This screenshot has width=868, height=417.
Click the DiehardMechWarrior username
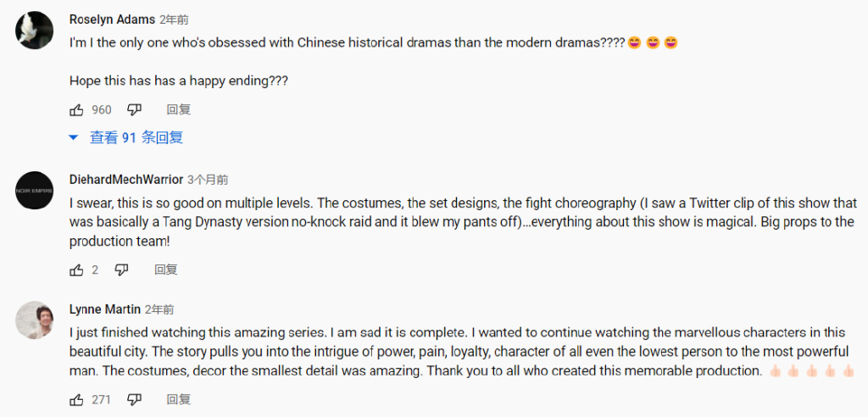pyautogui.click(x=125, y=180)
